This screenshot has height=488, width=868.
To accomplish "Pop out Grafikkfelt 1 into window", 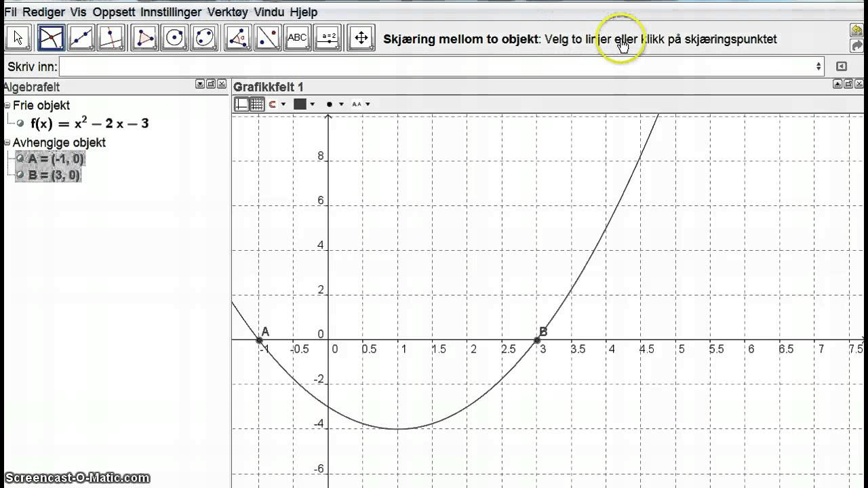I will coord(849,84).
